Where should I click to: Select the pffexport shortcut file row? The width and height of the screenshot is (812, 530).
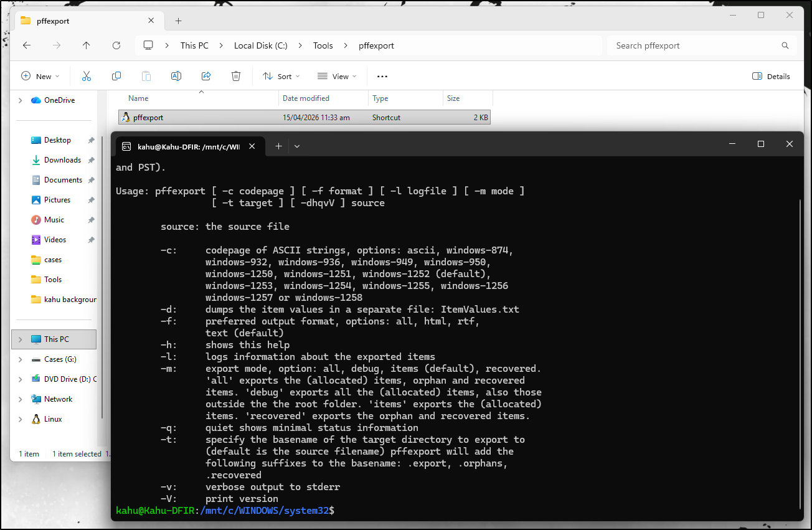click(x=304, y=117)
